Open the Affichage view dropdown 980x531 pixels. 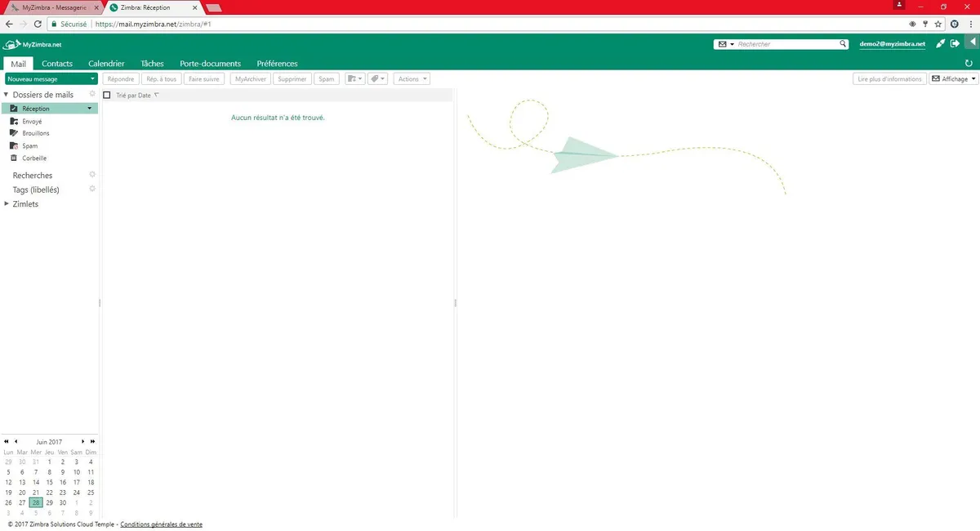(x=954, y=79)
